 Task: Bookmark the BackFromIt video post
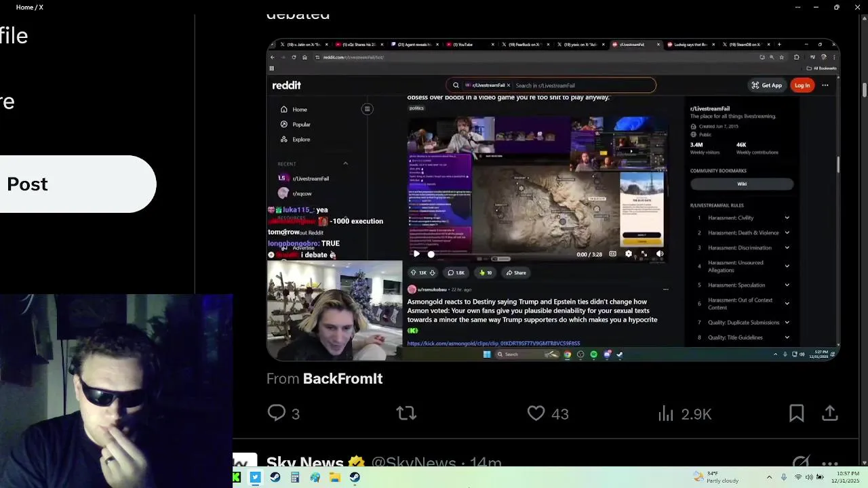(x=796, y=413)
